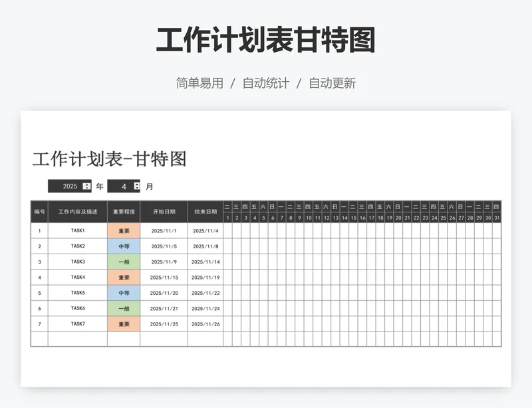Click the orange 重要 priority cell for TASK1
Viewport: 532px width, 408px height.
pos(124,230)
